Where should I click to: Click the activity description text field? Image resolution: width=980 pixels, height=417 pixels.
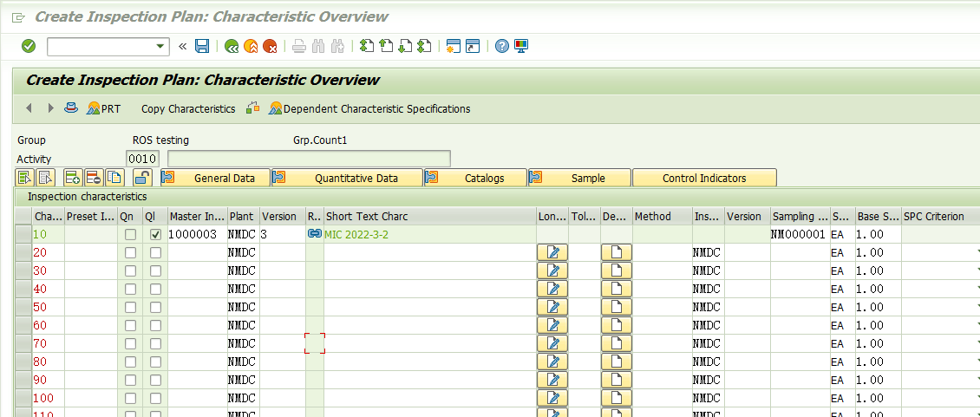click(x=309, y=159)
